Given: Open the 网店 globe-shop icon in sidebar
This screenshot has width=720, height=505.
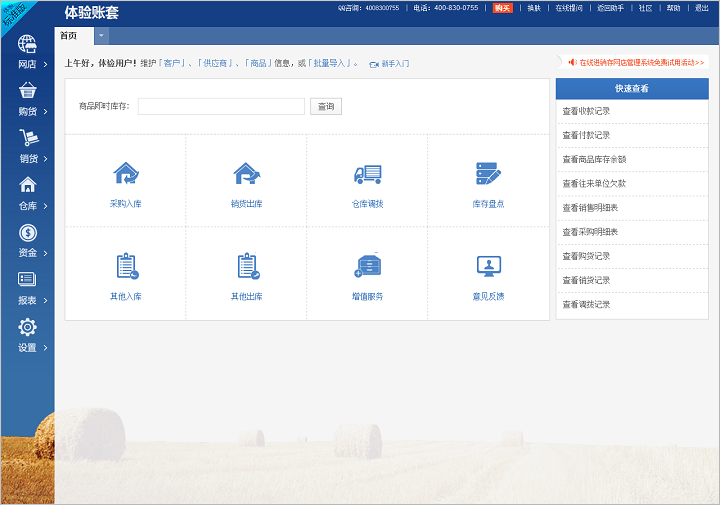Looking at the screenshot, I should pos(28,44).
